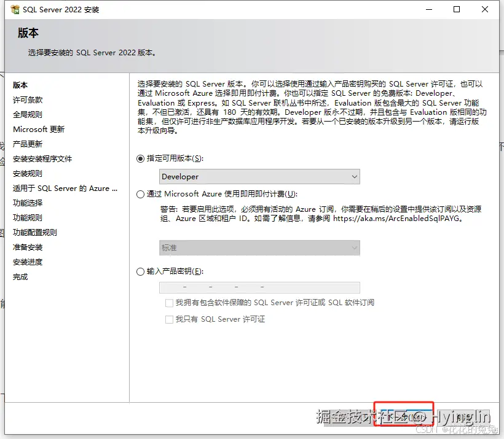
Task: Click 功能选择 in the step list
Action: click(x=28, y=203)
